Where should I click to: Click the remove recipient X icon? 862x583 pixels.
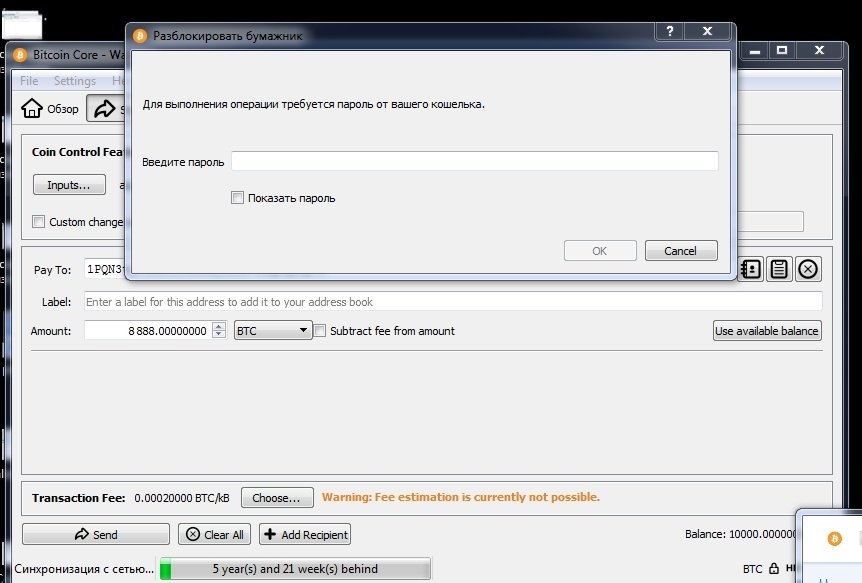(807, 269)
